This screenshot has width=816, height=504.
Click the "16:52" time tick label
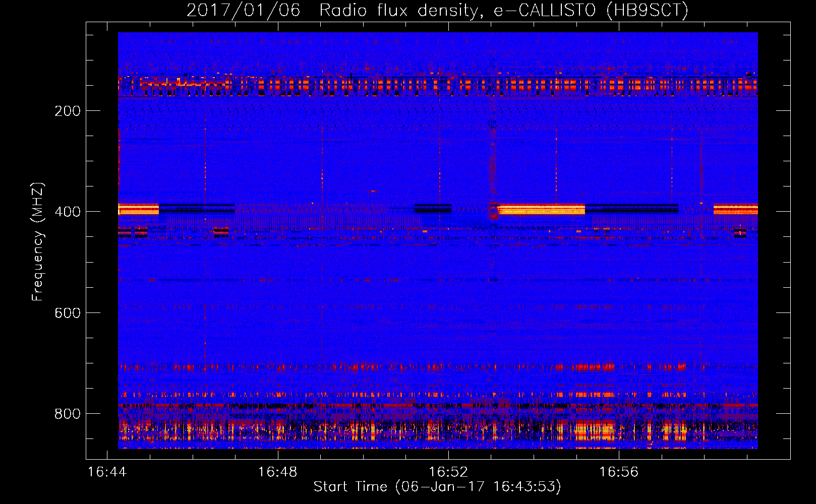448,472
